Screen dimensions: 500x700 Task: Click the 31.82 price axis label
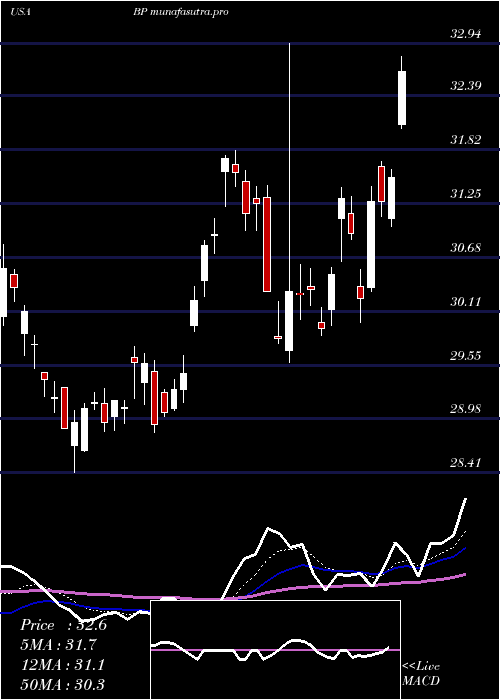(x=466, y=140)
